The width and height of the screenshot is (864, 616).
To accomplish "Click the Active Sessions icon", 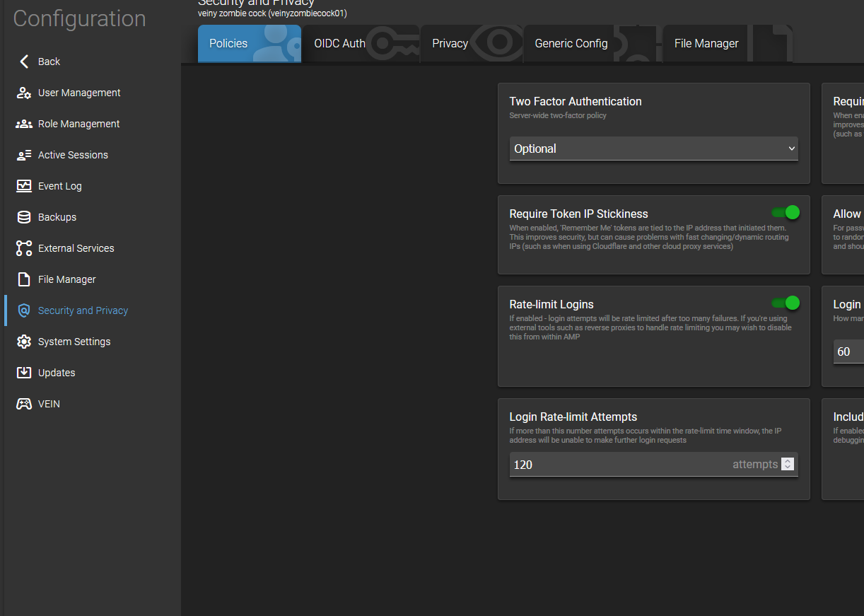I will point(24,155).
